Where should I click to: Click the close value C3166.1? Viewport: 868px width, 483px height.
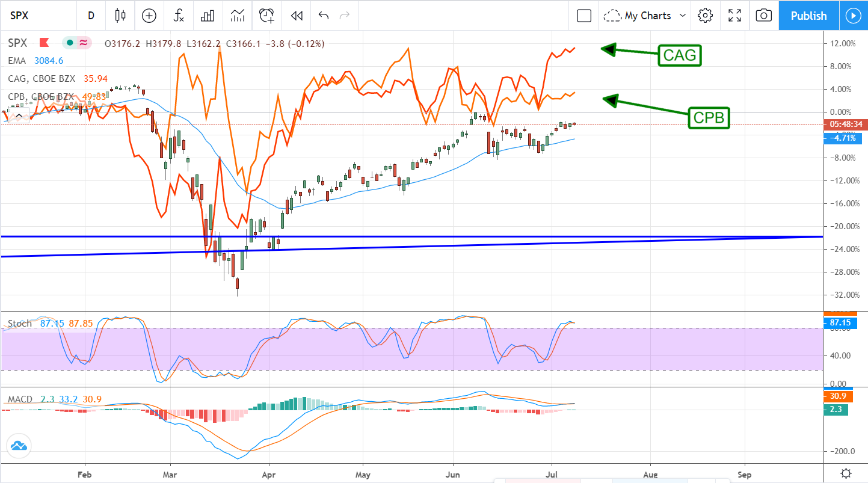click(x=243, y=43)
